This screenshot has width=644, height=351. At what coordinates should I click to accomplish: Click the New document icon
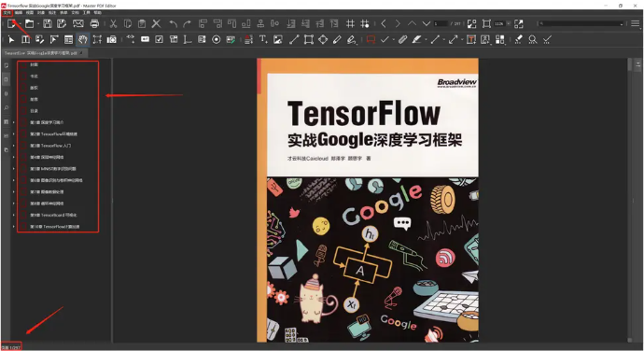(x=11, y=24)
